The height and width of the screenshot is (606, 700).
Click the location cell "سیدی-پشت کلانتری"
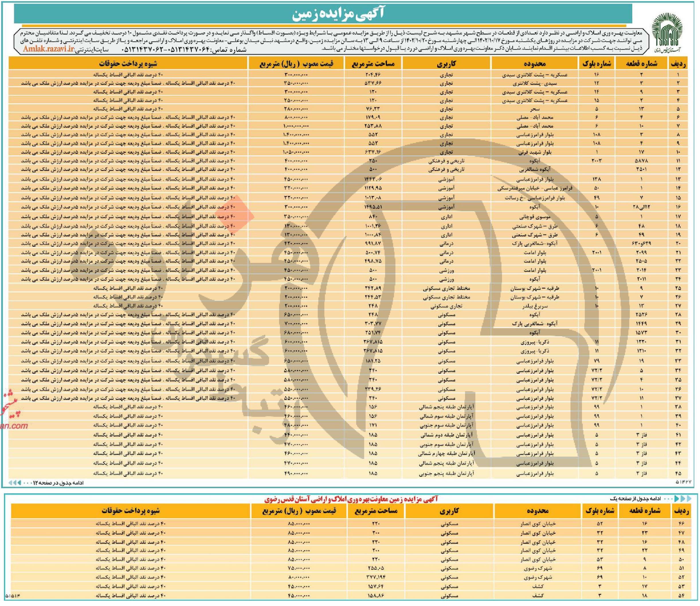click(535, 83)
